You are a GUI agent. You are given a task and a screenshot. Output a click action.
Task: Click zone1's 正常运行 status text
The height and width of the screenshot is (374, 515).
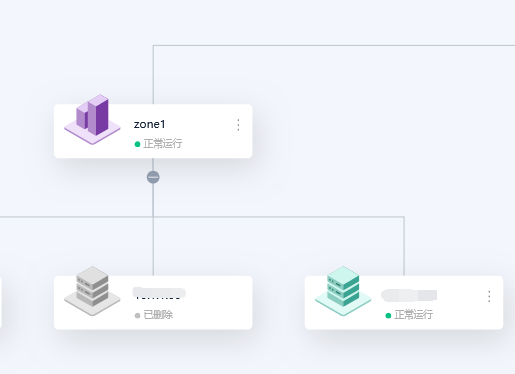[163, 144]
